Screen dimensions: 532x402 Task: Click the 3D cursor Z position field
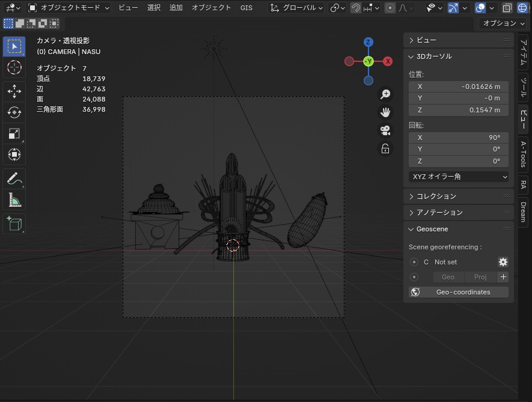click(x=458, y=110)
